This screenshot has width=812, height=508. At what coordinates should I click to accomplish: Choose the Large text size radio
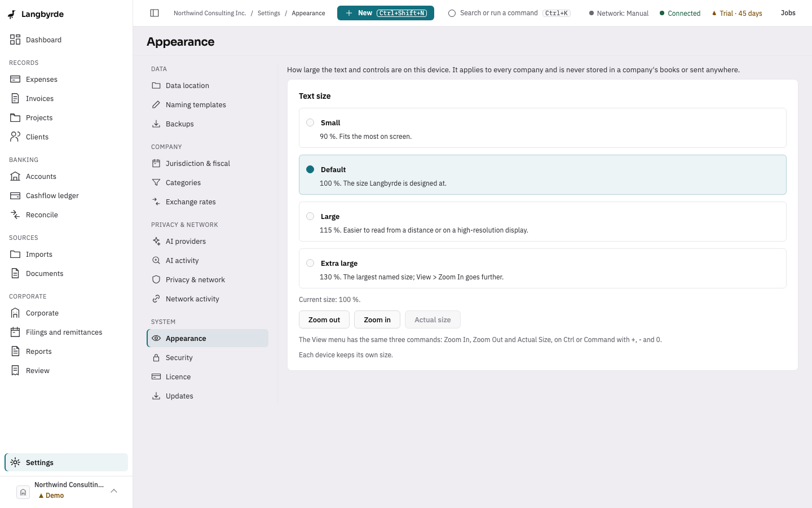click(310, 216)
